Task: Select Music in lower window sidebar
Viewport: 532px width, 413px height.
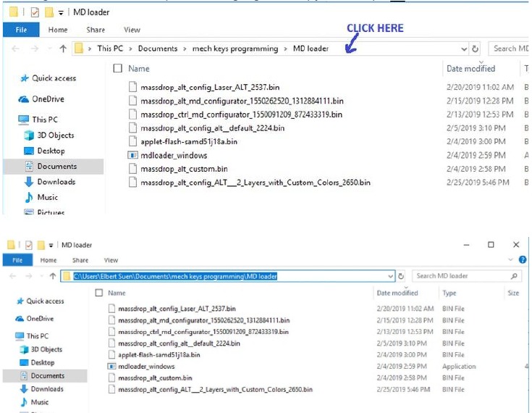Action: [34, 402]
